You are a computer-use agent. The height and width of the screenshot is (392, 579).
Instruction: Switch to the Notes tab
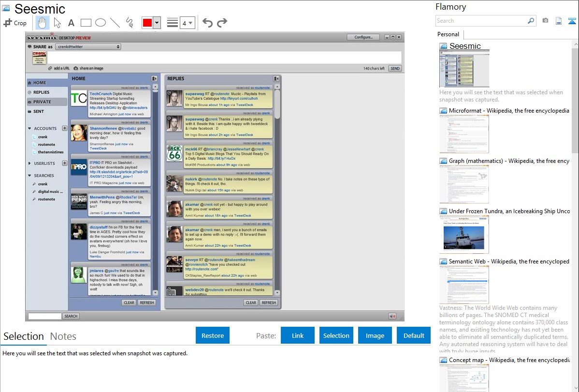point(63,336)
